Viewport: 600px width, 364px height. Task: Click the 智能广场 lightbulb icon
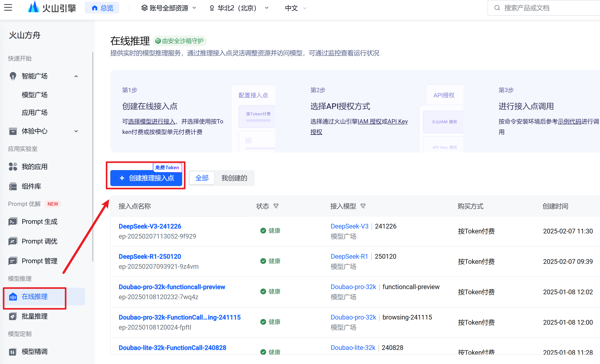pyautogui.click(x=13, y=76)
